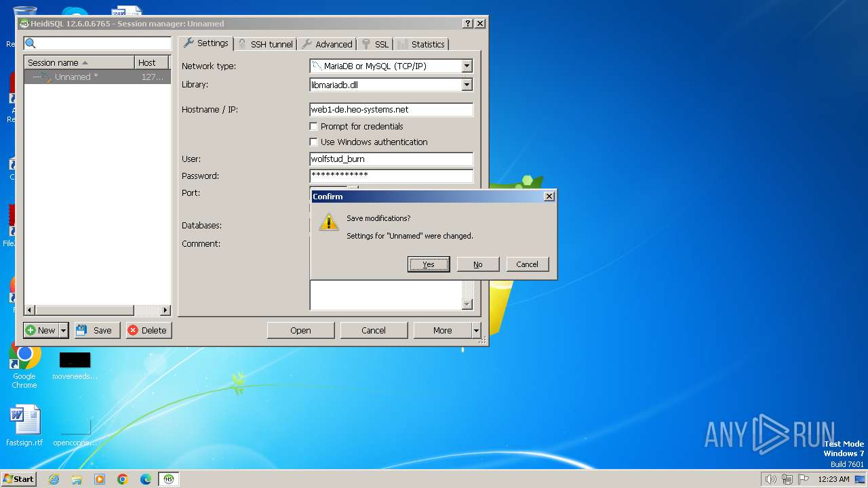Click the session manager help question button
The width and height of the screenshot is (868, 488).
(x=468, y=23)
